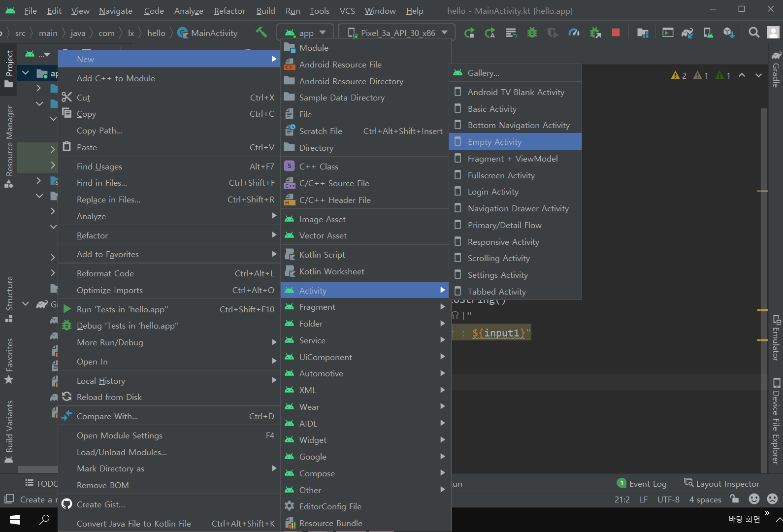Click the Apply Code Changes icon
This screenshot has height=532, width=783.
pyautogui.click(x=511, y=33)
